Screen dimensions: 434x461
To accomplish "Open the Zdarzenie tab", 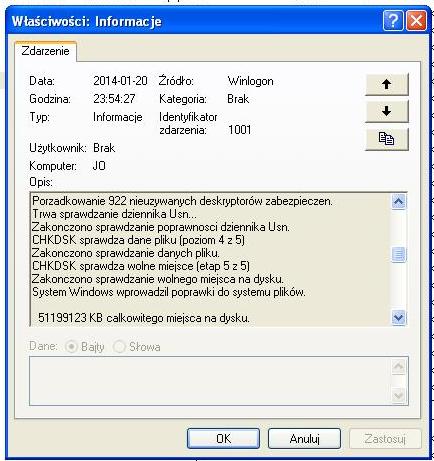I will point(46,51).
